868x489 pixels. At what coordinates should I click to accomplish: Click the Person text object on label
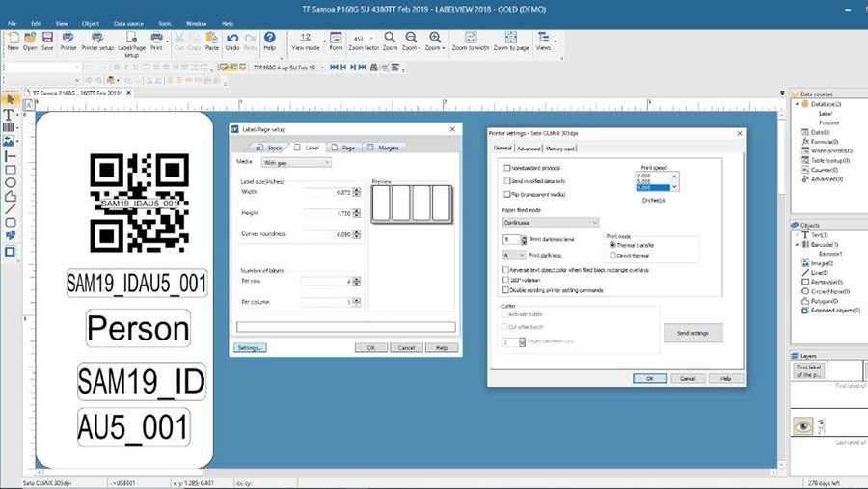[138, 328]
